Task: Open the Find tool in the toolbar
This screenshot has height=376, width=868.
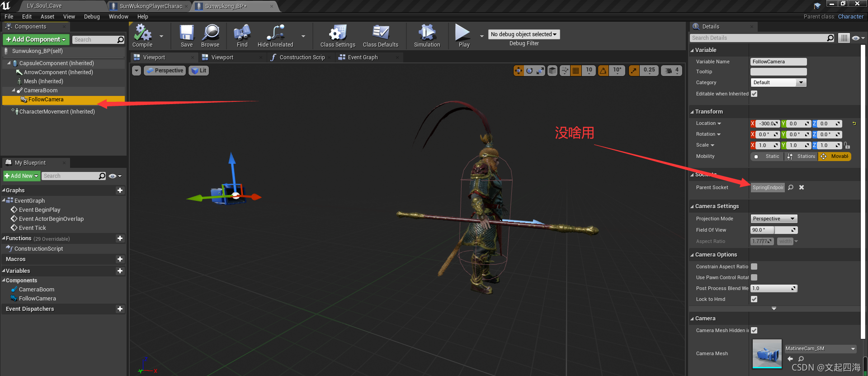Action: point(242,36)
